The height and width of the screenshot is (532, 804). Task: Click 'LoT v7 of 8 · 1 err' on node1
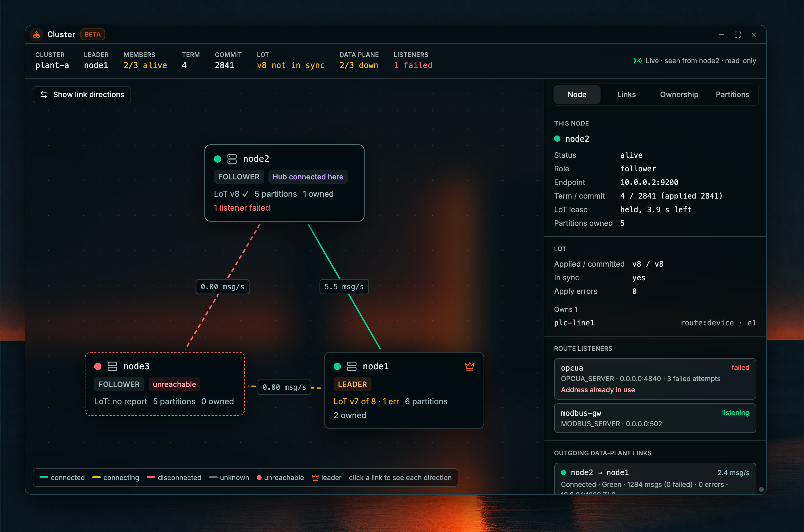[366, 401]
